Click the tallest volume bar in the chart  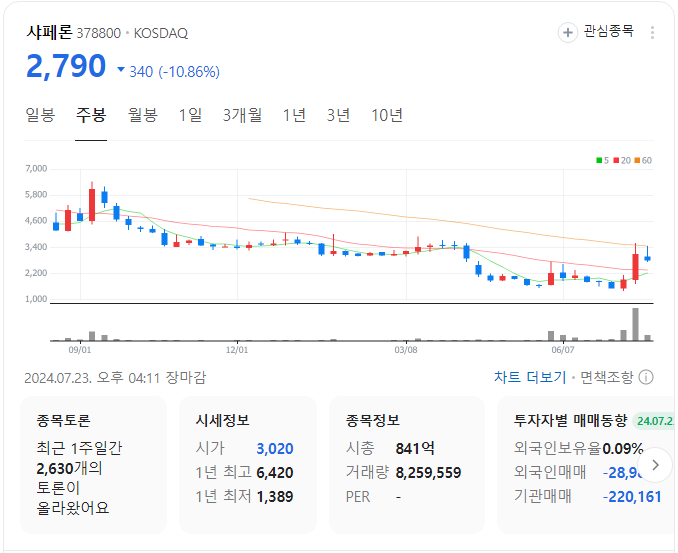tap(635, 324)
